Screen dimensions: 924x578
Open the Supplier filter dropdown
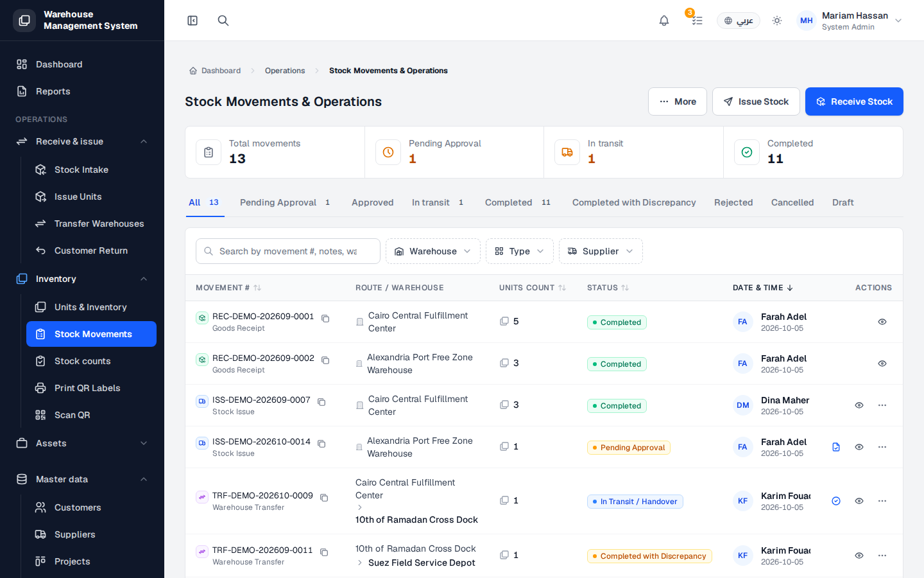(x=601, y=251)
